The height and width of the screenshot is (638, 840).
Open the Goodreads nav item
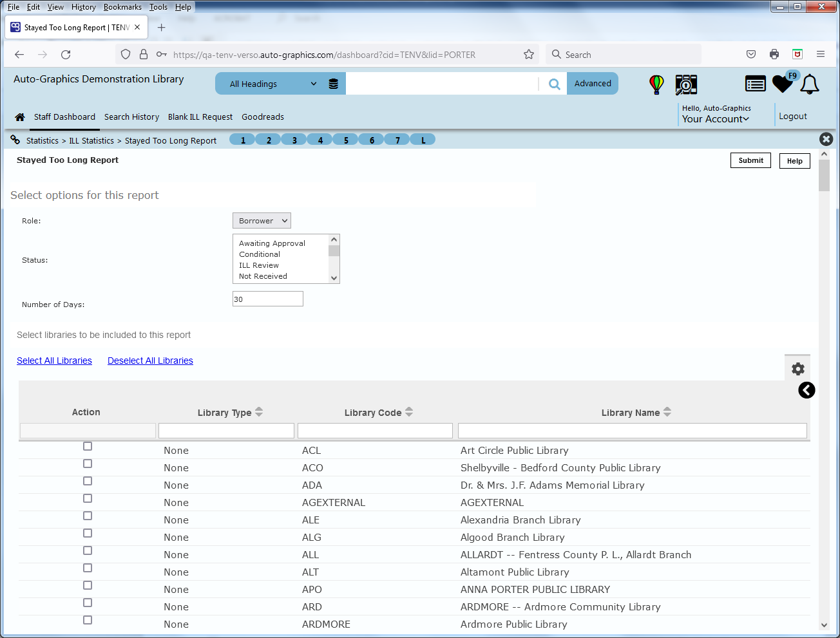point(263,117)
